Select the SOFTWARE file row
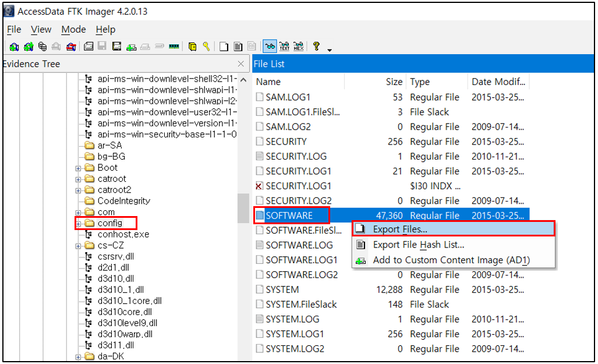 click(x=391, y=215)
